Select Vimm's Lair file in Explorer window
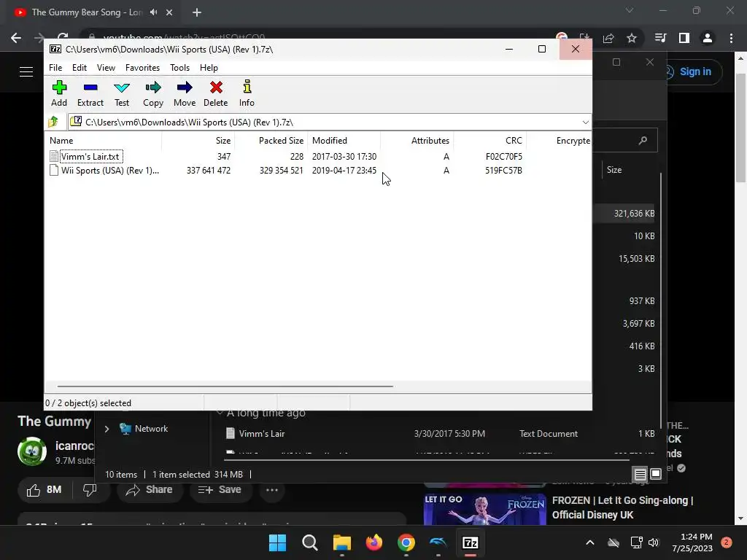 pyautogui.click(x=262, y=434)
